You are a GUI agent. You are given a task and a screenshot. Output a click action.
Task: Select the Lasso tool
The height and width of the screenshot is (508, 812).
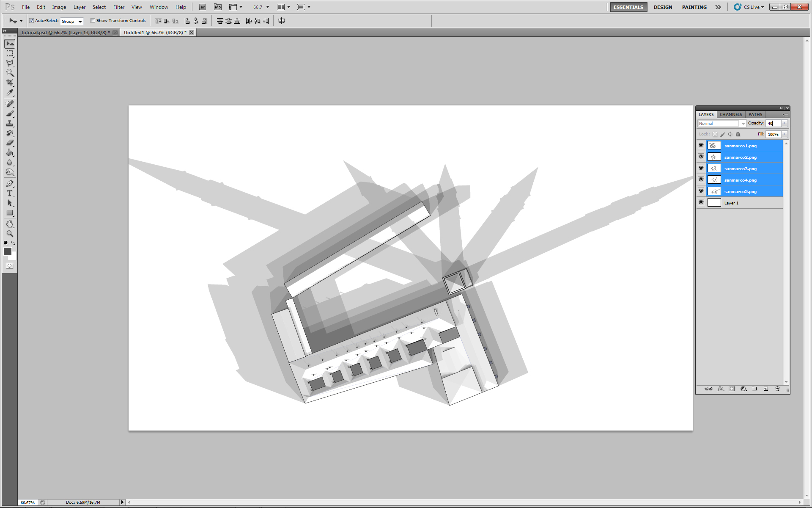(x=10, y=63)
